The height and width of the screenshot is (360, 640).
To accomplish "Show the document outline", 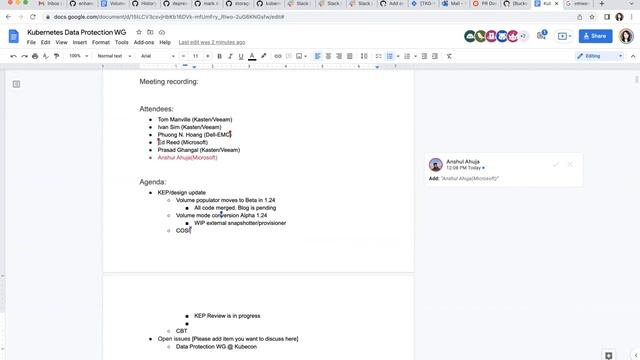I will point(16,84).
